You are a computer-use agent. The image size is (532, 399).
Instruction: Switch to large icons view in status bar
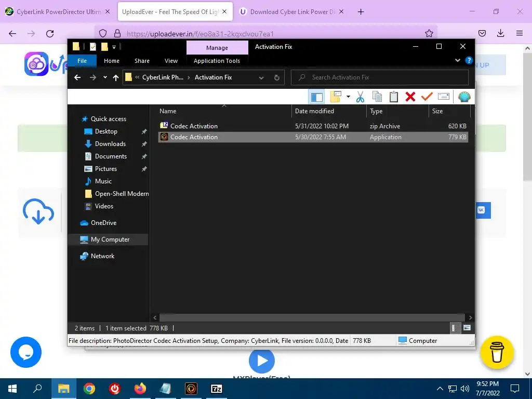pos(467,328)
